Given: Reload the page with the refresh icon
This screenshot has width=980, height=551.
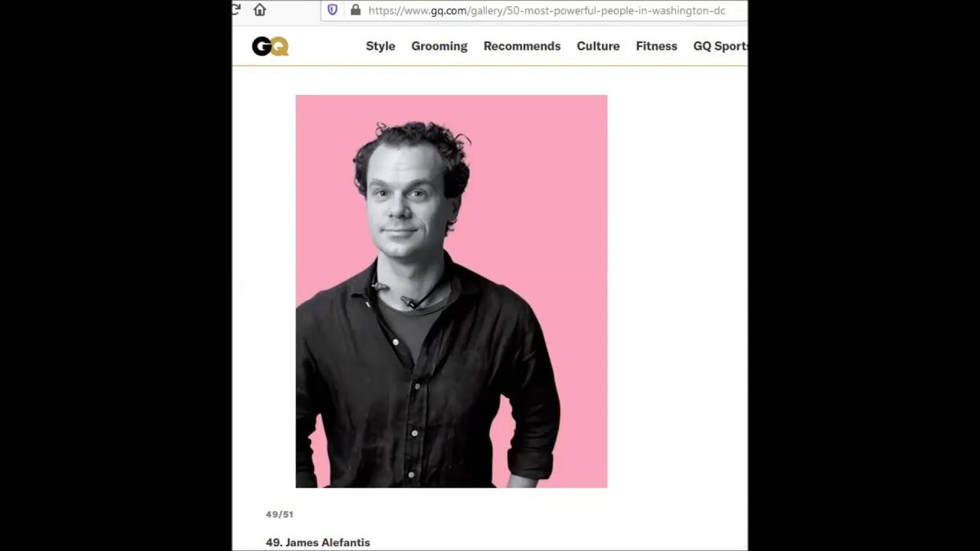Looking at the screenshot, I should [236, 10].
